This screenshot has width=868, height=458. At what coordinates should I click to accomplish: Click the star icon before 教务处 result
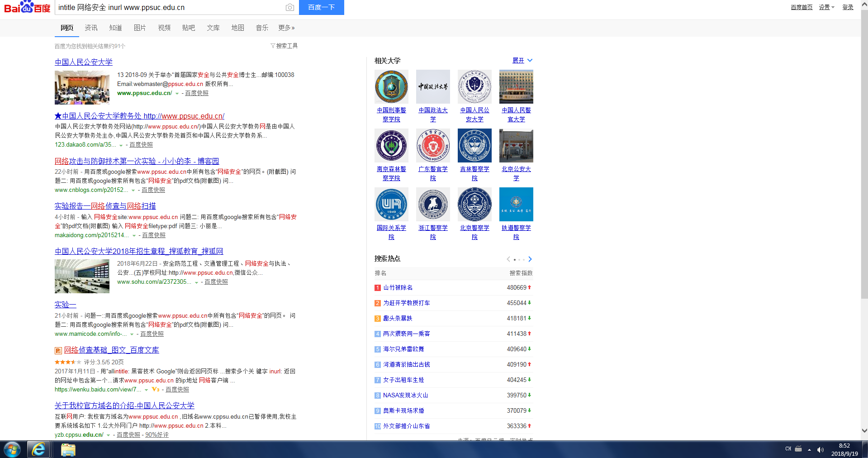tap(58, 116)
